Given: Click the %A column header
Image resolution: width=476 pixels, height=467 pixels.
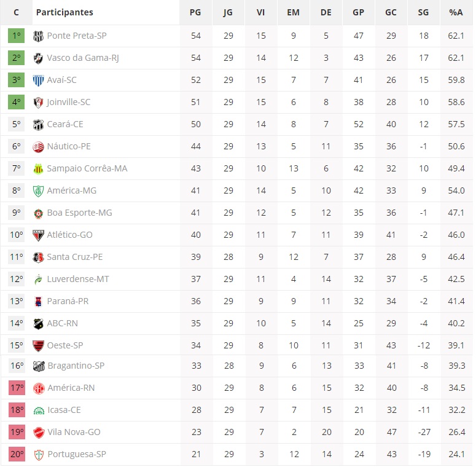Looking at the screenshot, I should [x=456, y=12].
